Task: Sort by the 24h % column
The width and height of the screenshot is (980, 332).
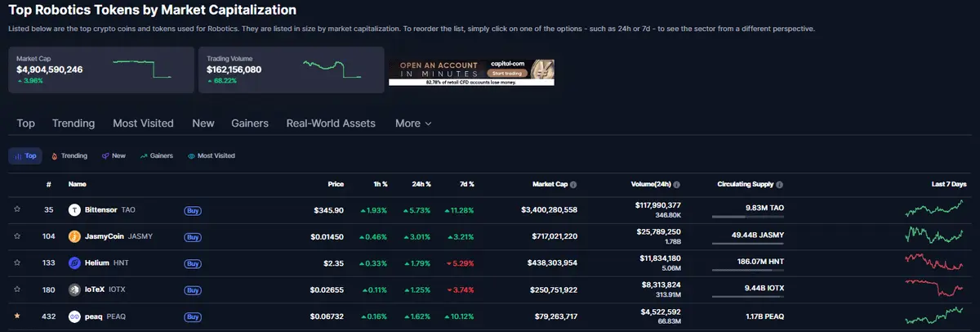Action: 421,185
